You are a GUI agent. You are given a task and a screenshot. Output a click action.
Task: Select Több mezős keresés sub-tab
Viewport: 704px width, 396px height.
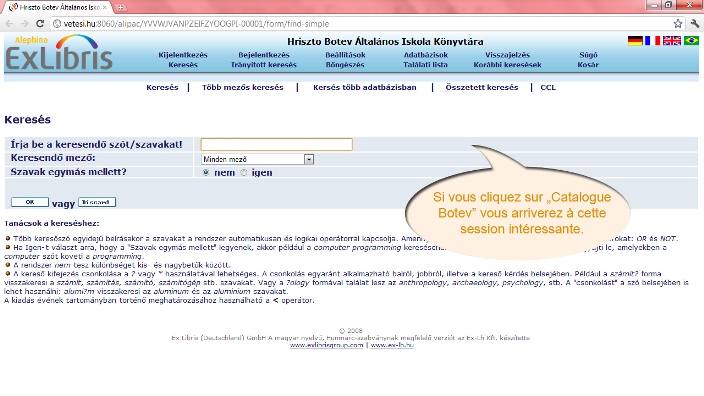coord(242,87)
